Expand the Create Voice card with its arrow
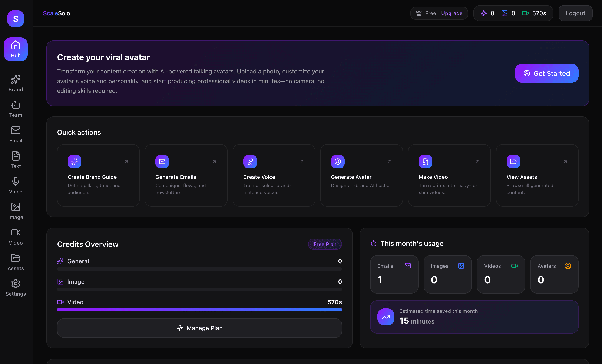 [x=302, y=162]
